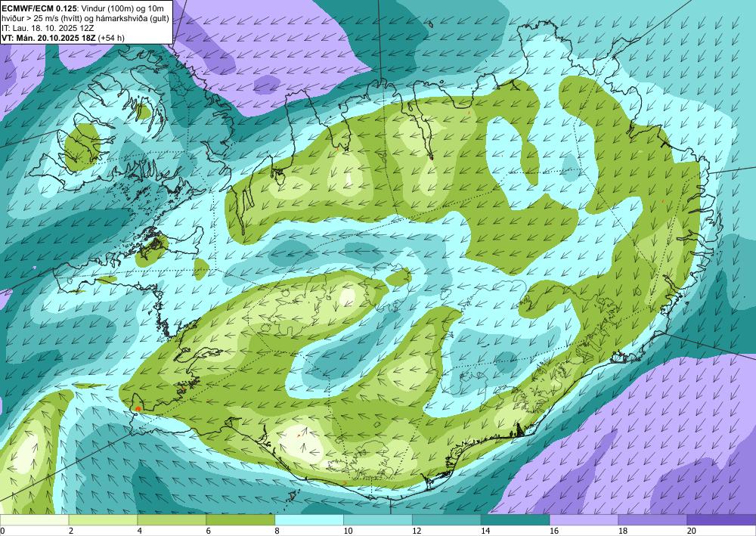This screenshot has width=756, height=536.
Task: Choose the olive green 6–8 m/s legend swatch
Action: 240,520
